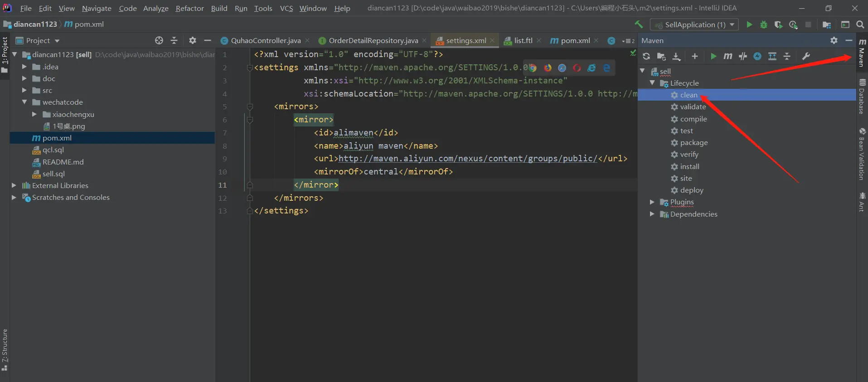Click the diancan1123 breadcrumb

coord(35,24)
